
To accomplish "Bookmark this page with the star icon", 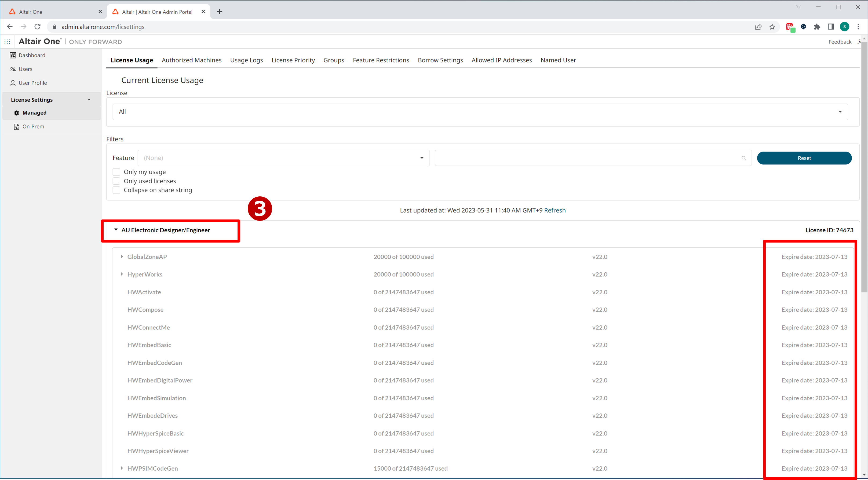I will [x=772, y=27].
